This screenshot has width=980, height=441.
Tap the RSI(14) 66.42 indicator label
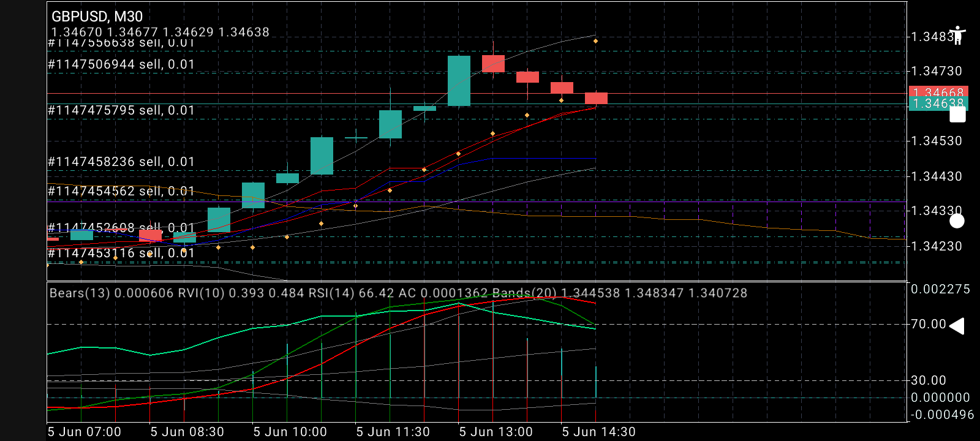point(352,293)
